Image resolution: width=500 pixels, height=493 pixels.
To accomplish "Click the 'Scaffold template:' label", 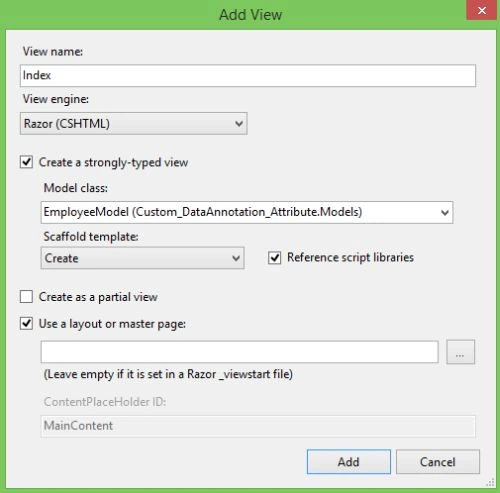I will pyautogui.click(x=91, y=237).
